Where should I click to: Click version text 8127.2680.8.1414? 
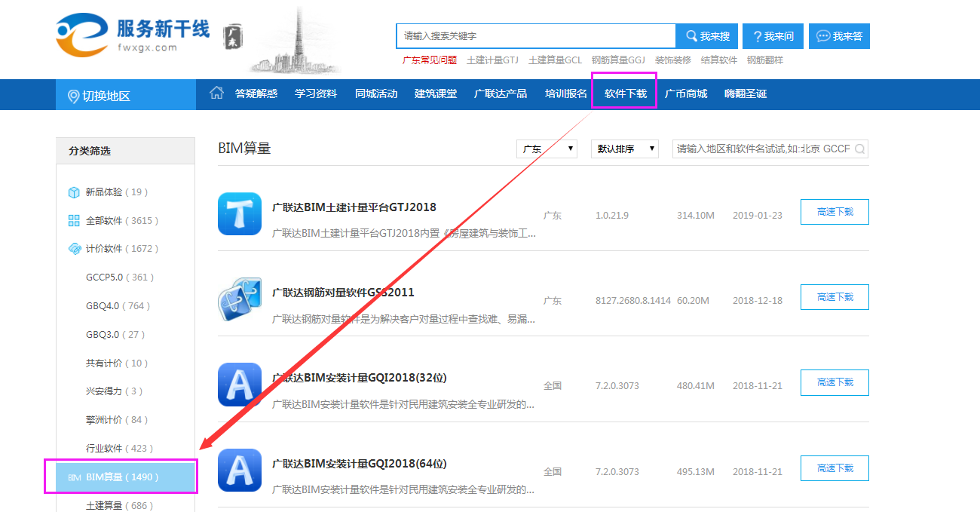pos(633,301)
